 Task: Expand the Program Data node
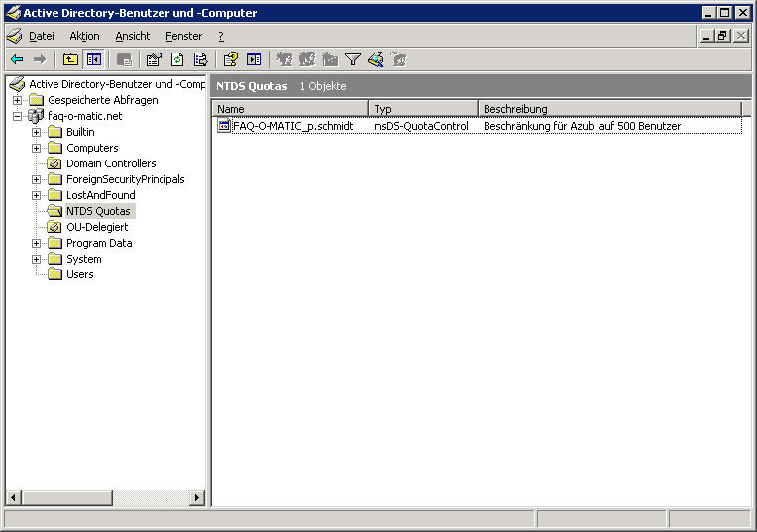(37, 244)
